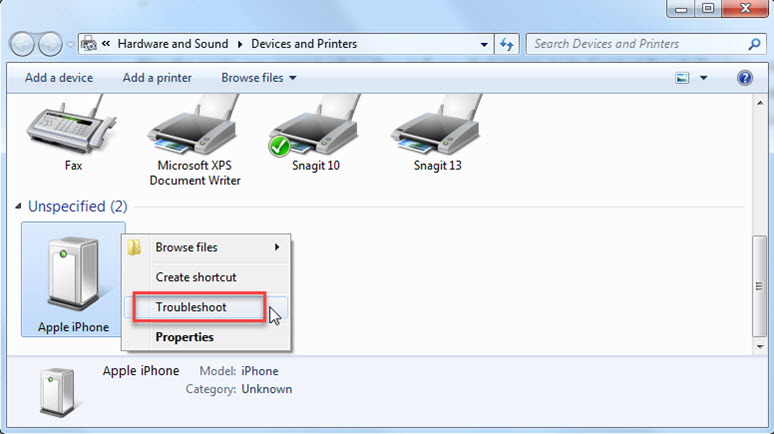
Task: Open the view options dropdown arrow
Action: [x=703, y=78]
